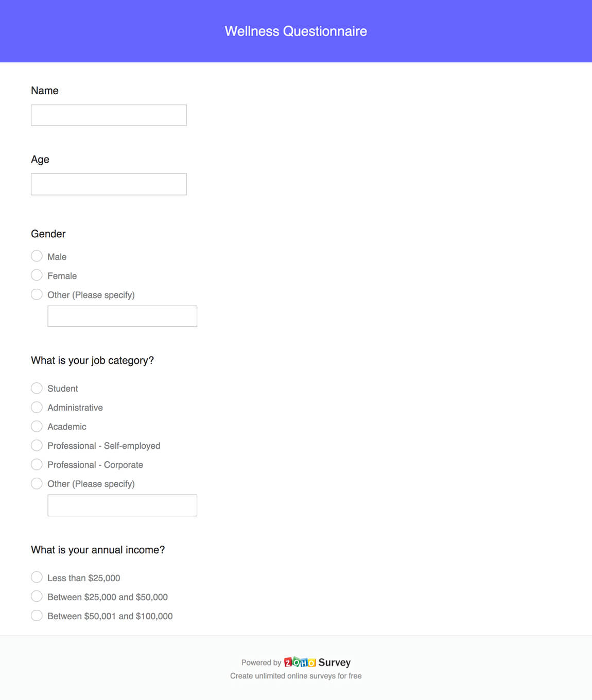Screen dimensions: 592x700
Task: Click the gender Other specify box
Action: click(x=122, y=316)
